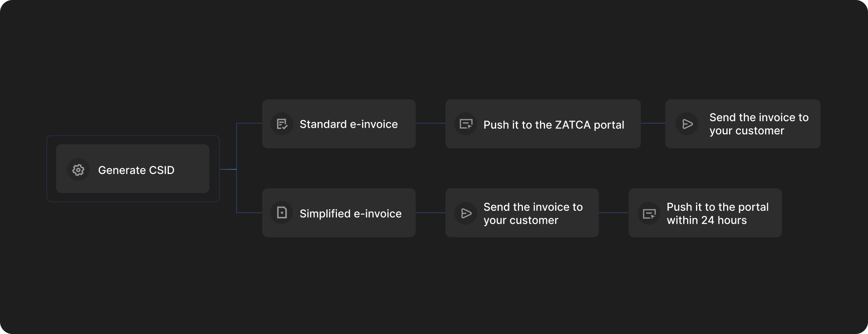This screenshot has width=868, height=334.
Task: Click the push icon beside ZATCA portal step
Action: tap(465, 124)
